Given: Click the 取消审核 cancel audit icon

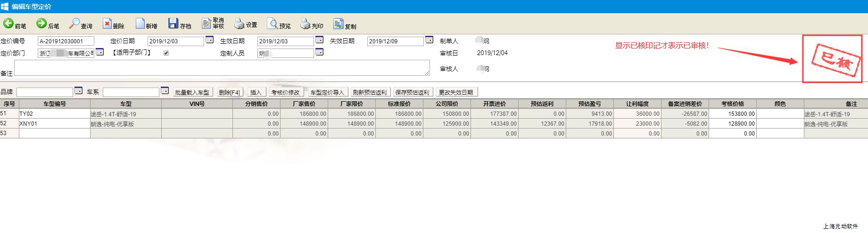Looking at the screenshot, I should tap(207, 24).
